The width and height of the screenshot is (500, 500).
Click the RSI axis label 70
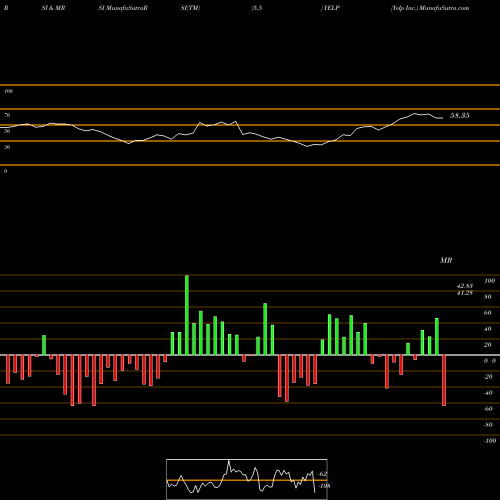click(7, 115)
